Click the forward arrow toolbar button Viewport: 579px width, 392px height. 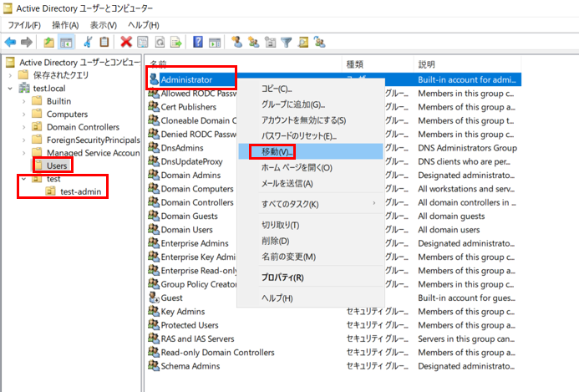click(27, 42)
